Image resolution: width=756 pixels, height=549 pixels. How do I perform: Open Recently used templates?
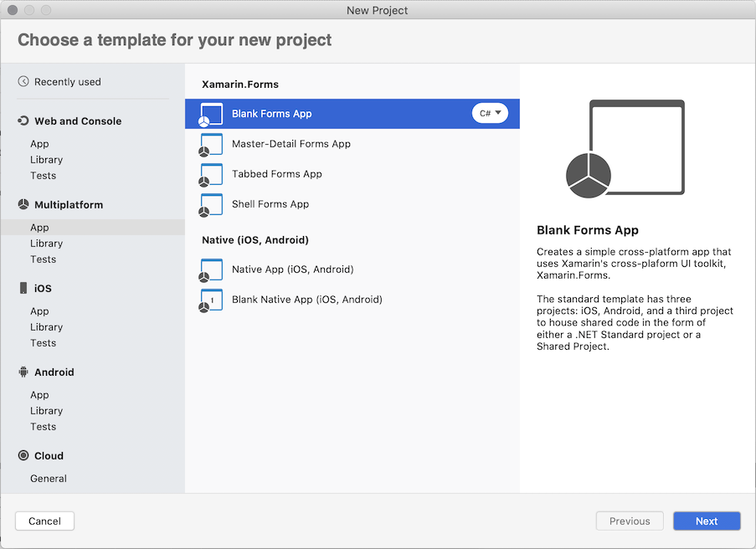[x=68, y=82]
